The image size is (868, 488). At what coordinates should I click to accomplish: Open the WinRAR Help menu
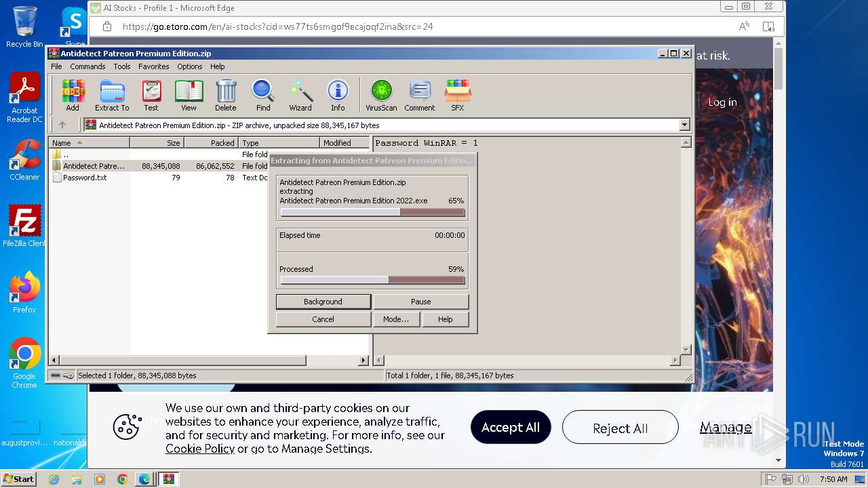tap(217, 66)
